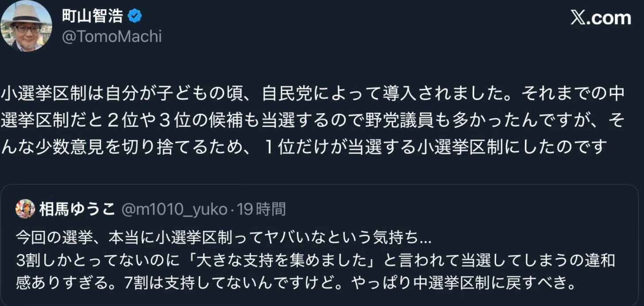Click the words 自民党 in the main tweet
644x306 pixels.
click(282, 94)
